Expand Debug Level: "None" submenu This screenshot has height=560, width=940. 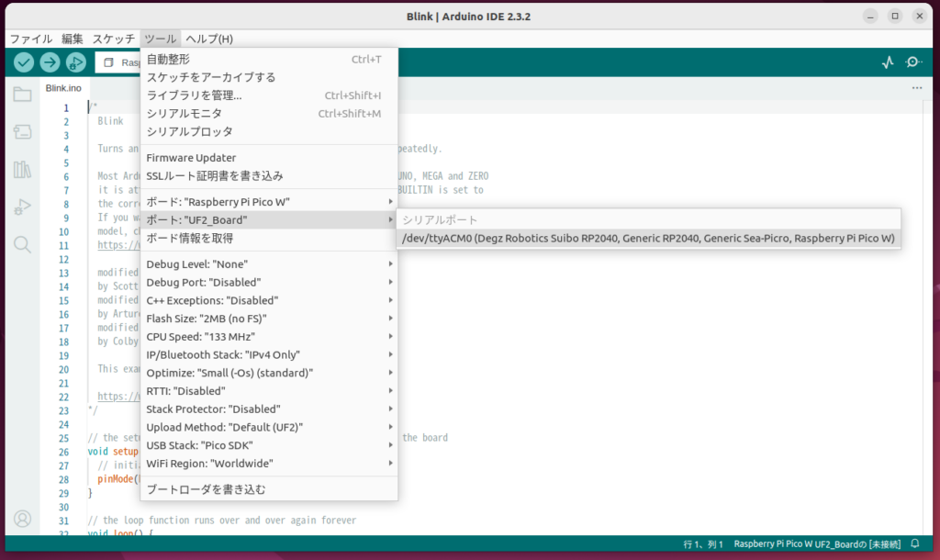click(x=269, y=264)
